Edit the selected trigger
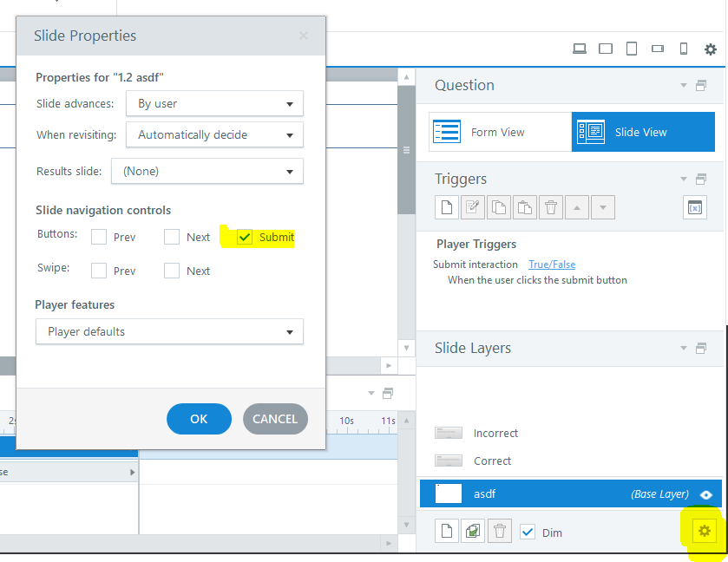728x562 pixels. [x=473, y=207]
